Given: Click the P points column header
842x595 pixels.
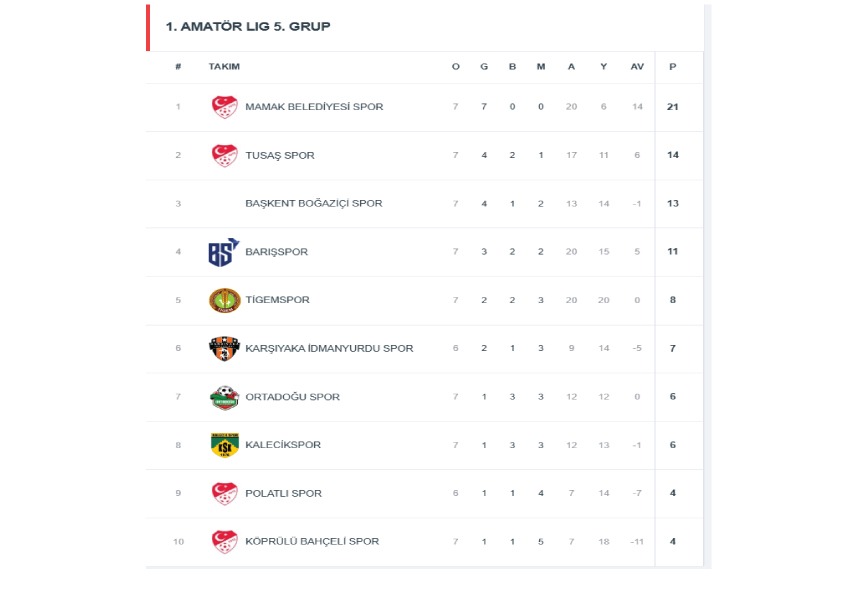Looking at the screenshot, I should pyautogui.click(x=673, y=67).
